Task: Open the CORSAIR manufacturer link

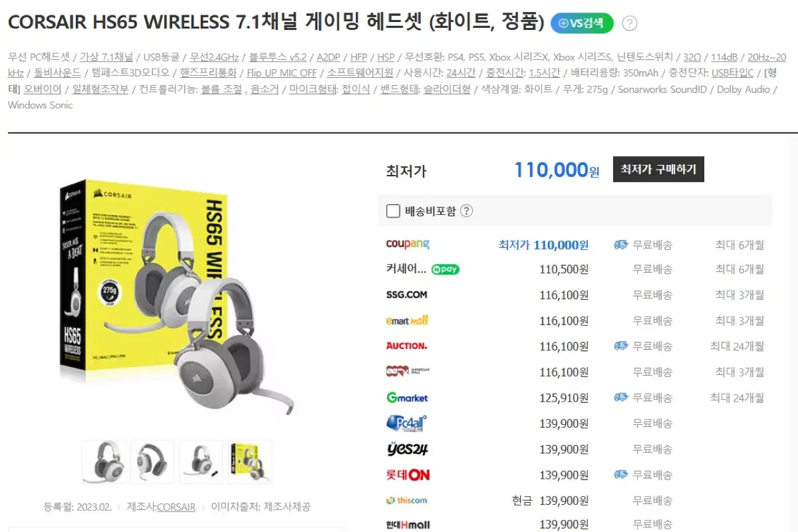Action: pyautogui.click(x=176, y=507)
